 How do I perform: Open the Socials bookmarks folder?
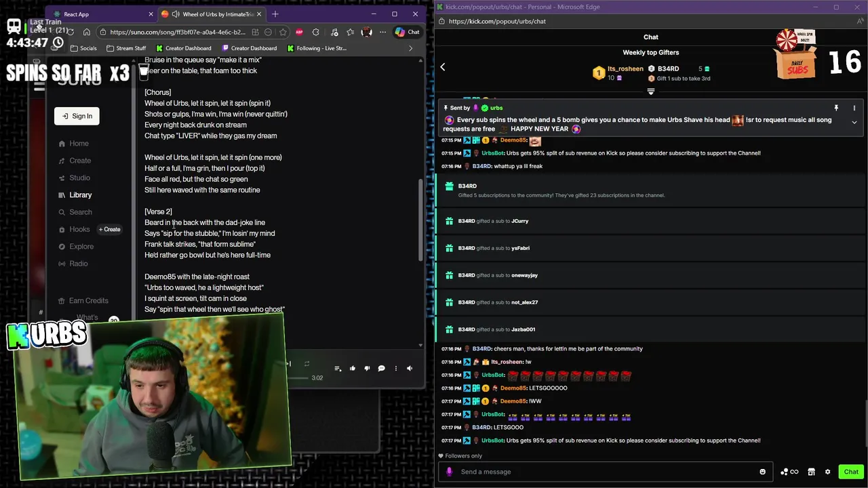[83, 48]
